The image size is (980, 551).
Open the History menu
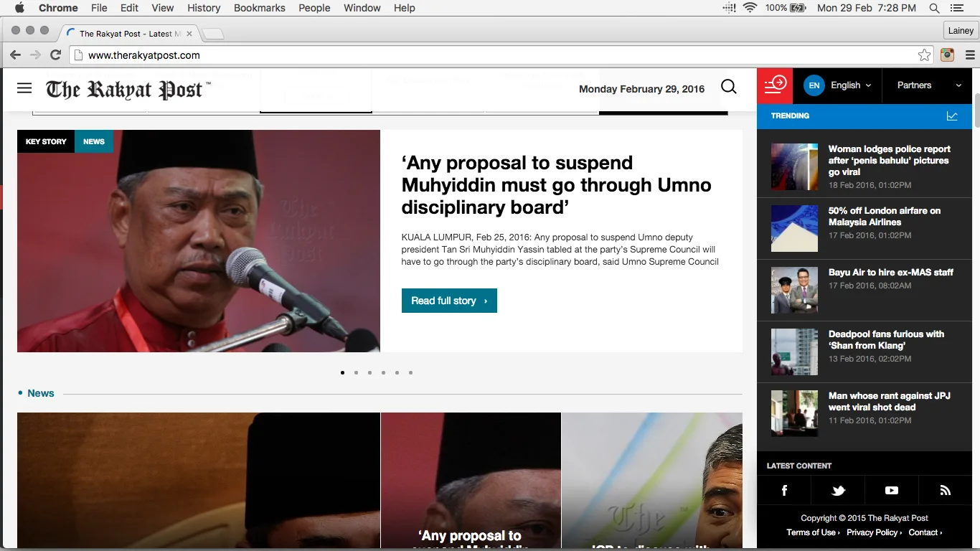pyautogui.click(x=204, y=8)
